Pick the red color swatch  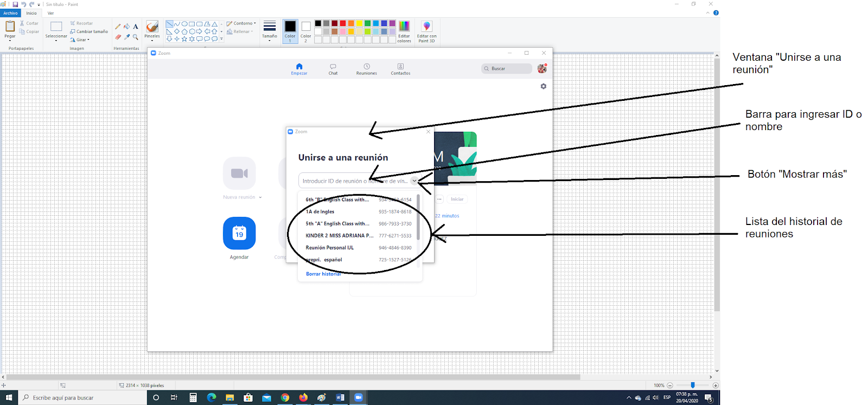pyautogui.click(x=343, y=23)
